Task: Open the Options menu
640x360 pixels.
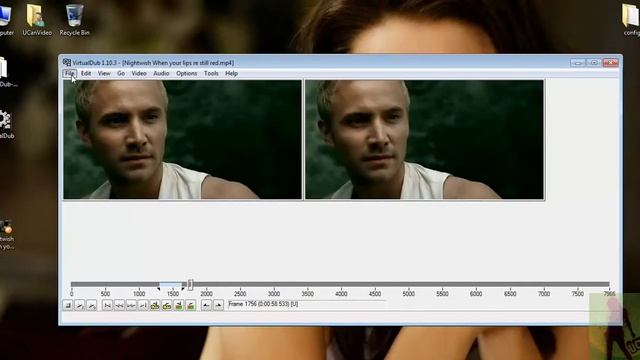Action: click(x=187, y=73)
